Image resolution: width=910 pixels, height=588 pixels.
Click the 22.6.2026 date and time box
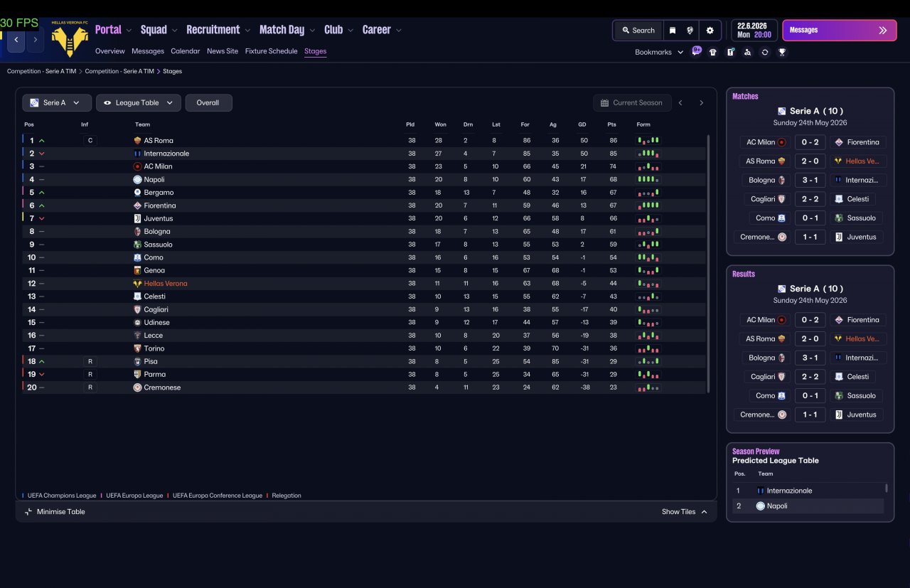click(754, 31)
